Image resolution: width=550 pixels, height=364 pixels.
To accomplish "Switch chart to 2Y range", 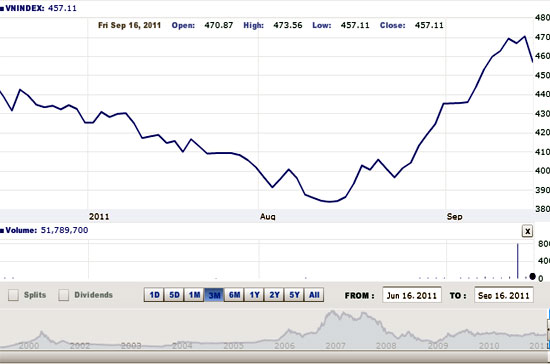I will coord(274,295).
